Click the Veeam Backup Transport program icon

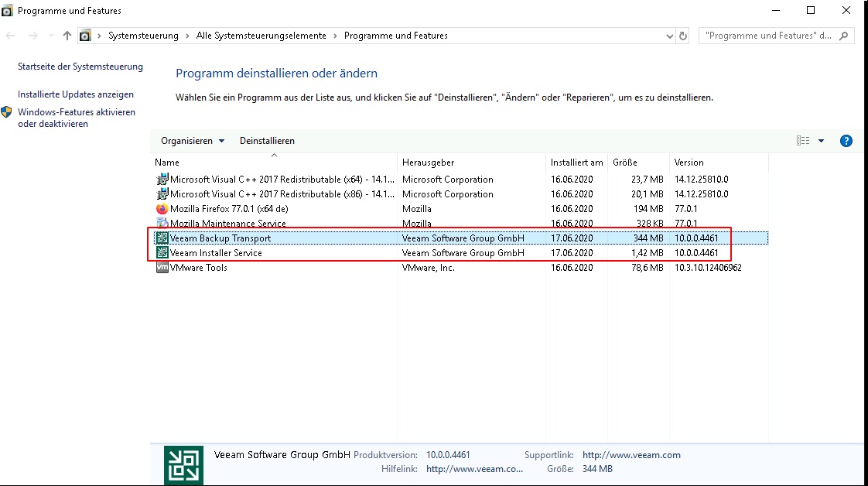pos(162,238)
